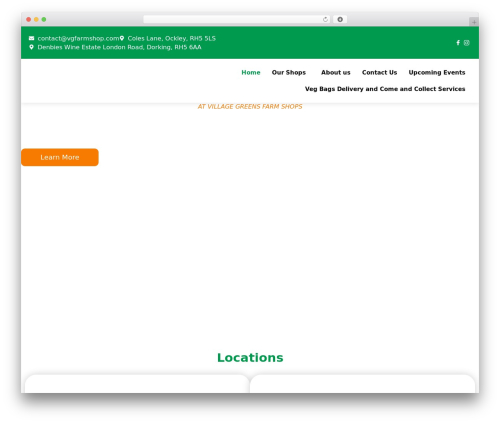Screen dimensions: 500x423
Task: Click the browser address bar
Action: 237,19
